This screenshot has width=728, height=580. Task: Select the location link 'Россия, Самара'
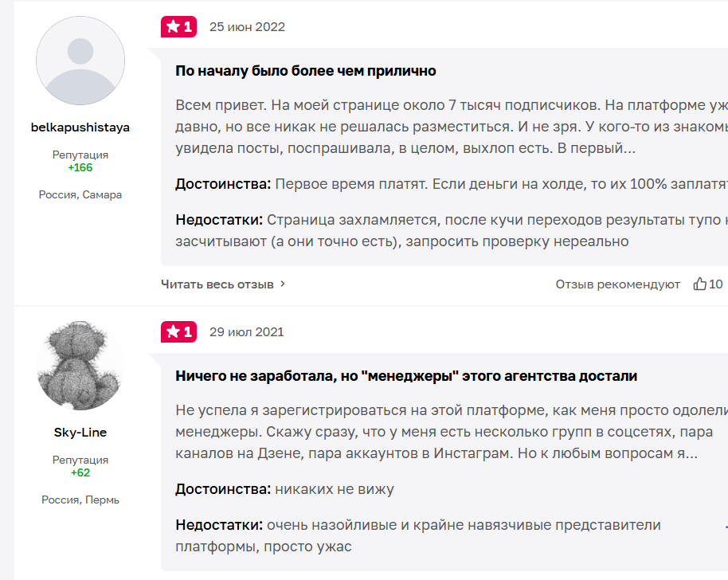click(x=80, y=194)
